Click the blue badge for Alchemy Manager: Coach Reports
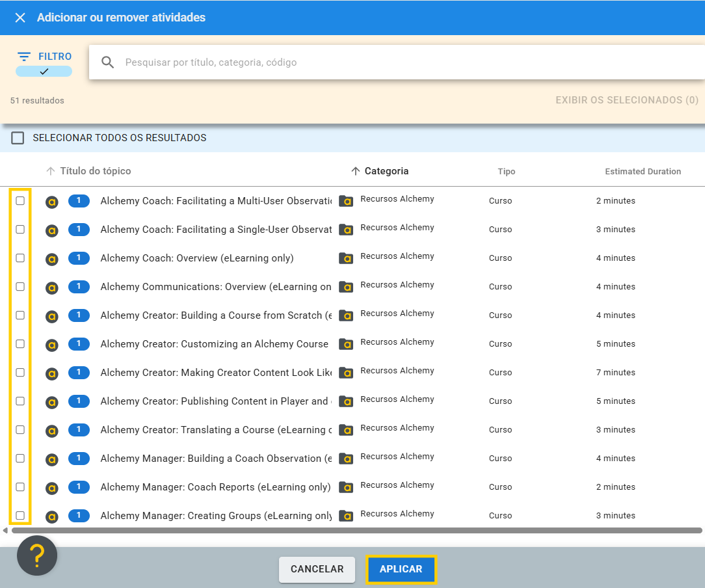Image resolution: width=705 pixels, height=588 pixels. [79, 487]
